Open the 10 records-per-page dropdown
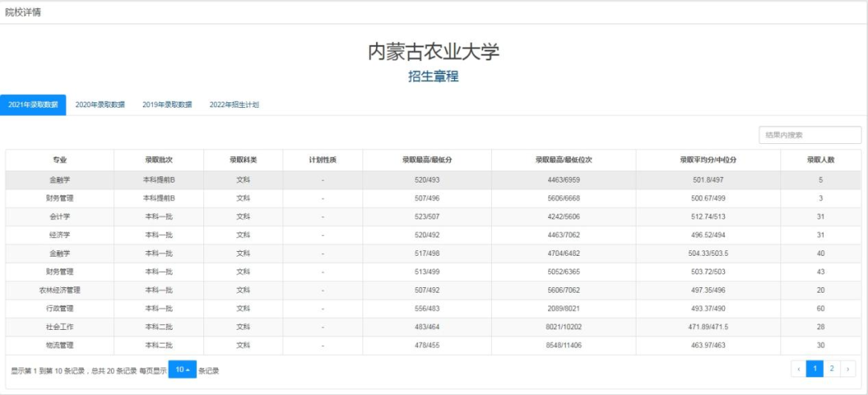Image resolution: width=868 pixels, height=395 pixels. coord(182,369)
